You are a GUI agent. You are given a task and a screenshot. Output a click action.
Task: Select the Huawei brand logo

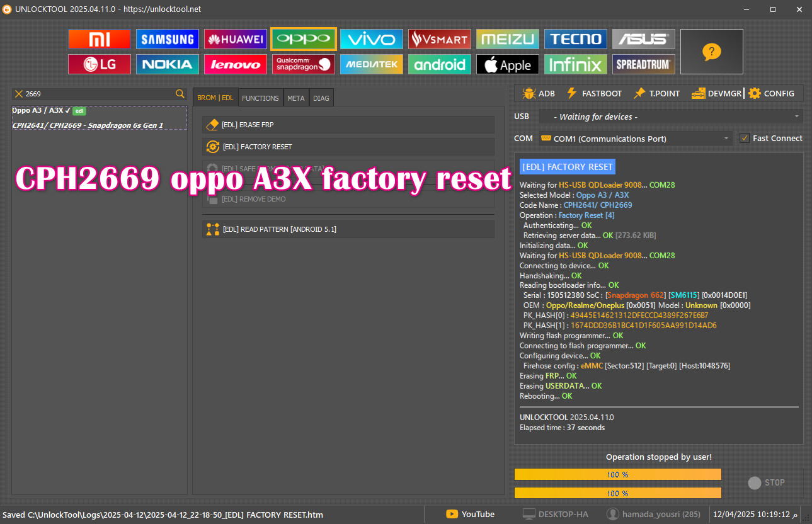tap(236, 39)
